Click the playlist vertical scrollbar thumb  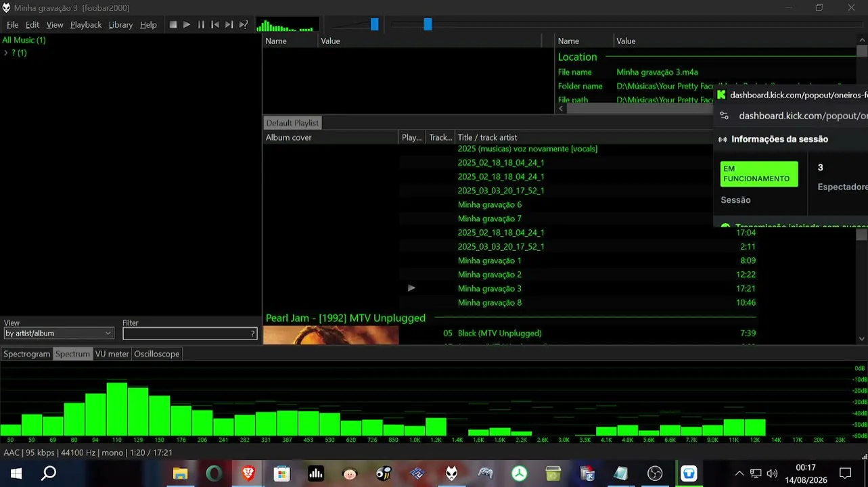861,234
